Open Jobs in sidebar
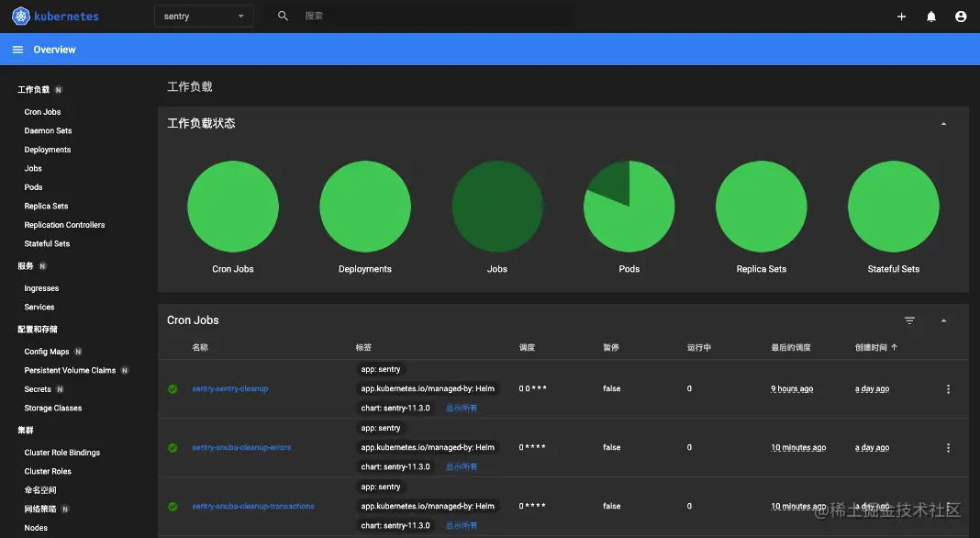Image resolution: width=980 pixels, height=538 pixels. tap(33, 168)
